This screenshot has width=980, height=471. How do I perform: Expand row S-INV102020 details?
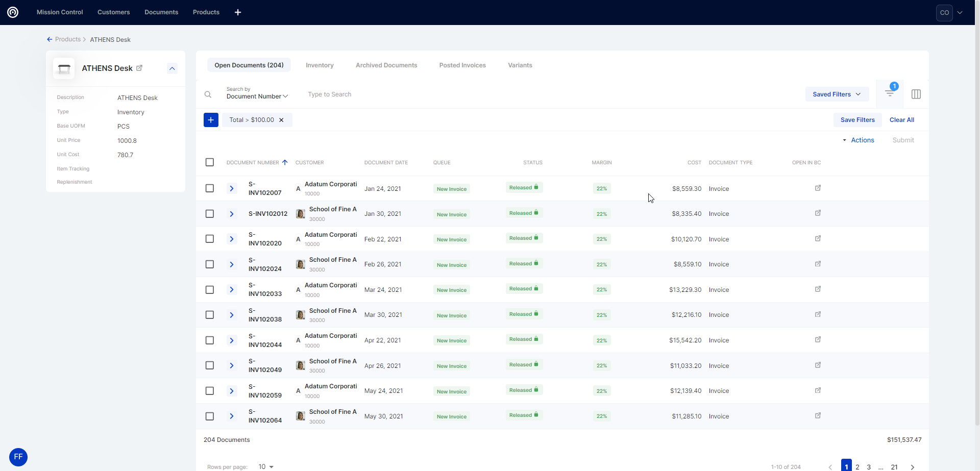coord(232,239)
